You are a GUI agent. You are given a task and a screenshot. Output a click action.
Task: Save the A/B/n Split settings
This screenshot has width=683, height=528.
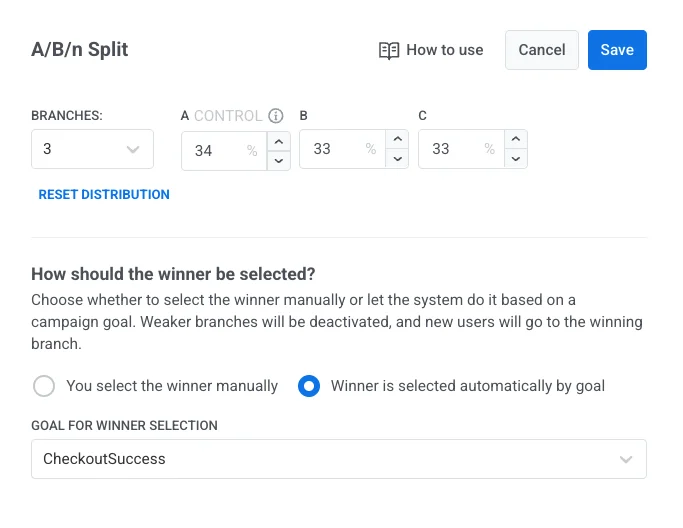(617, 50)
